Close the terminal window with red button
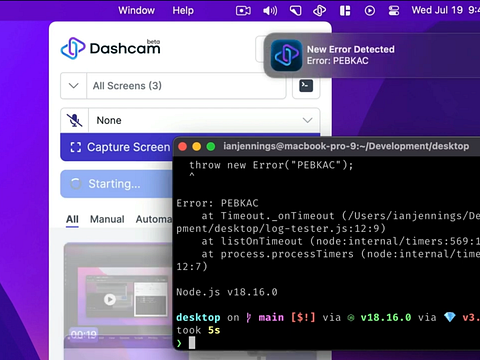480x360 pixels. coord(182,146)
